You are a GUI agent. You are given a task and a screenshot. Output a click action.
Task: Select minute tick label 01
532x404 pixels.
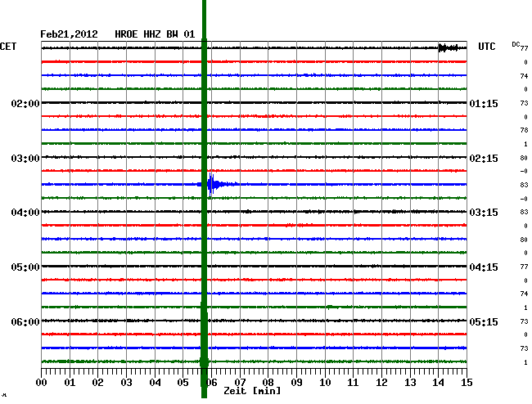coord(70,383)
